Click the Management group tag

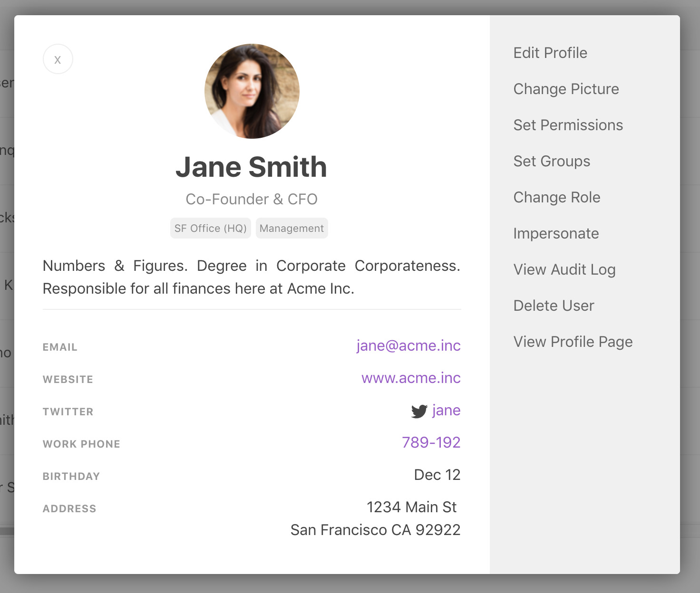(292, 229)
